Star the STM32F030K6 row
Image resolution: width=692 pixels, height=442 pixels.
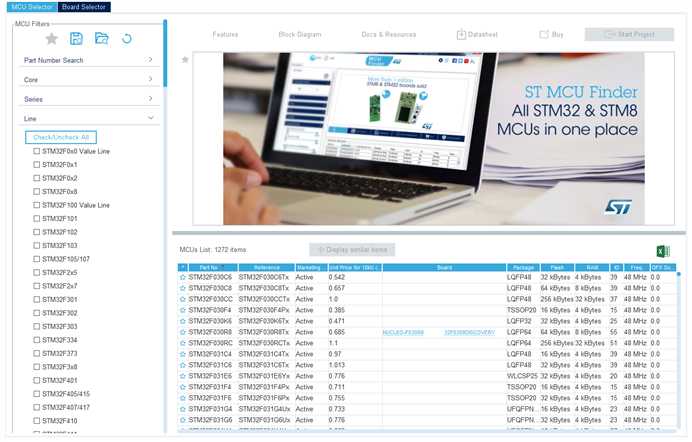coord(183,322)
